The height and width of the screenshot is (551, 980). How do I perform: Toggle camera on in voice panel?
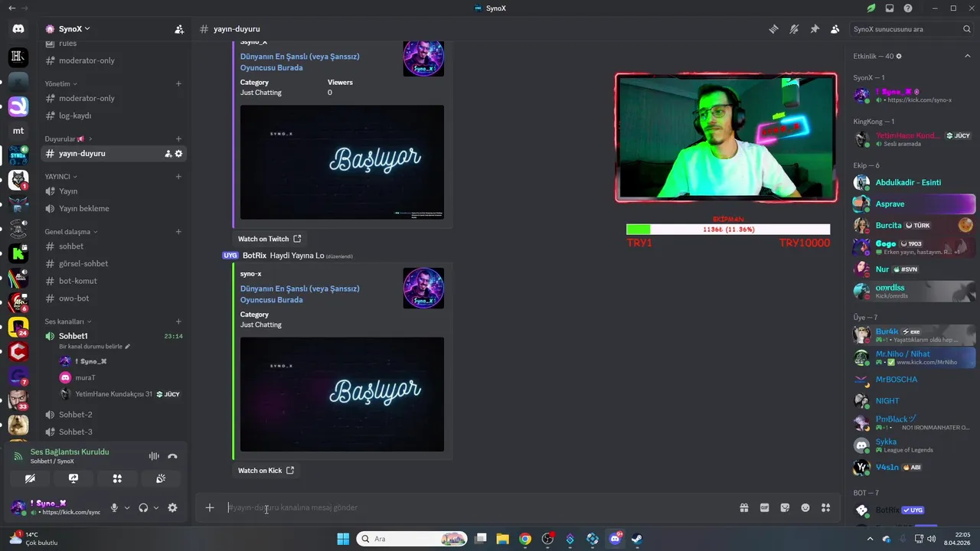[x=30, y=478]
